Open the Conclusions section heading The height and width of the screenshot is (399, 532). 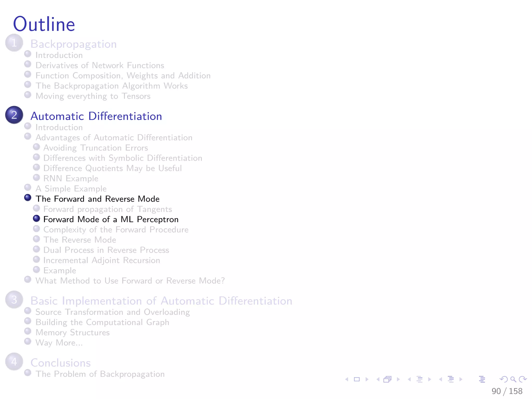point(61,363)
